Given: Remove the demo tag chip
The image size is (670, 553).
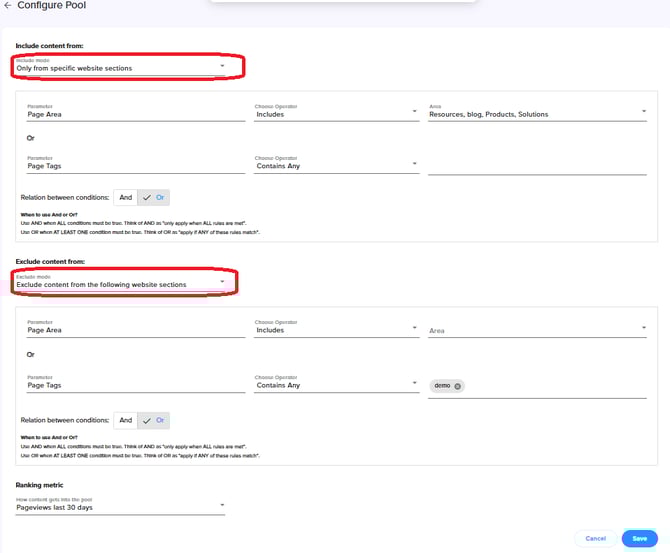Looking at the screenshot, I should 458,386.
